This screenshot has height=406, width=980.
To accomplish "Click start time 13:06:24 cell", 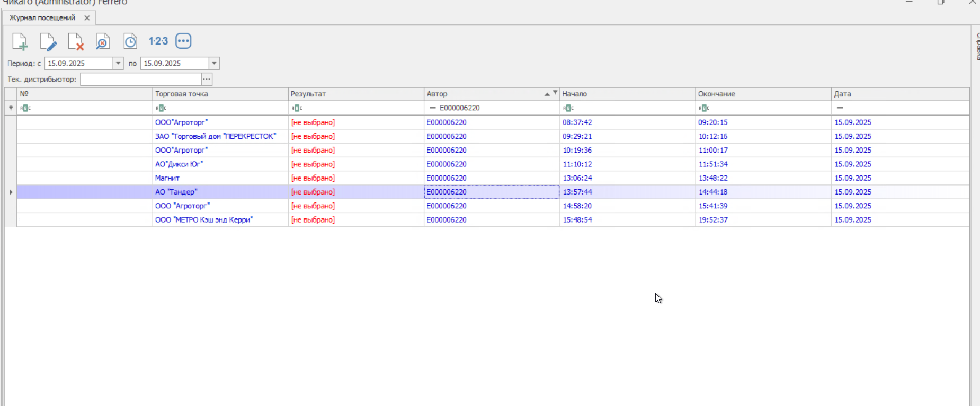I will (628, 178).
